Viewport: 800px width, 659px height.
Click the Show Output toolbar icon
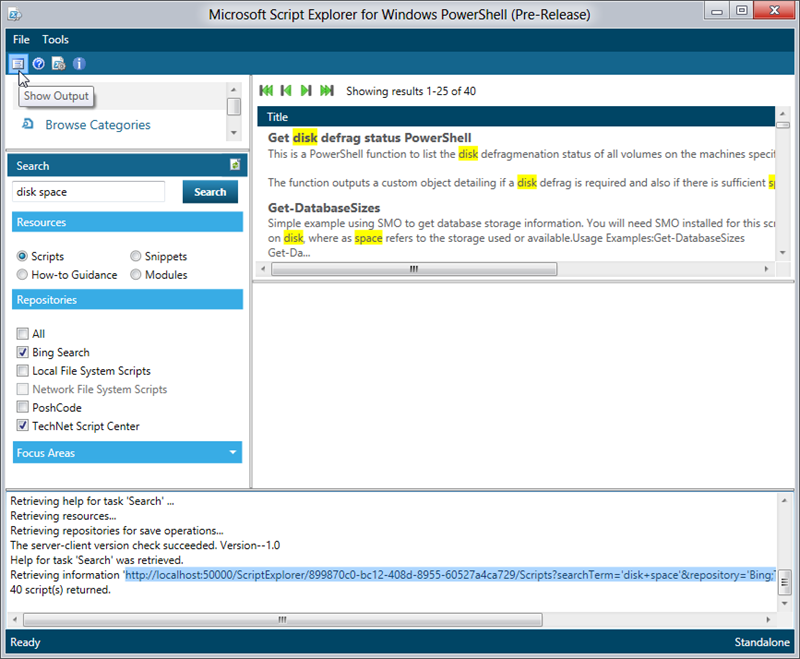18,64
